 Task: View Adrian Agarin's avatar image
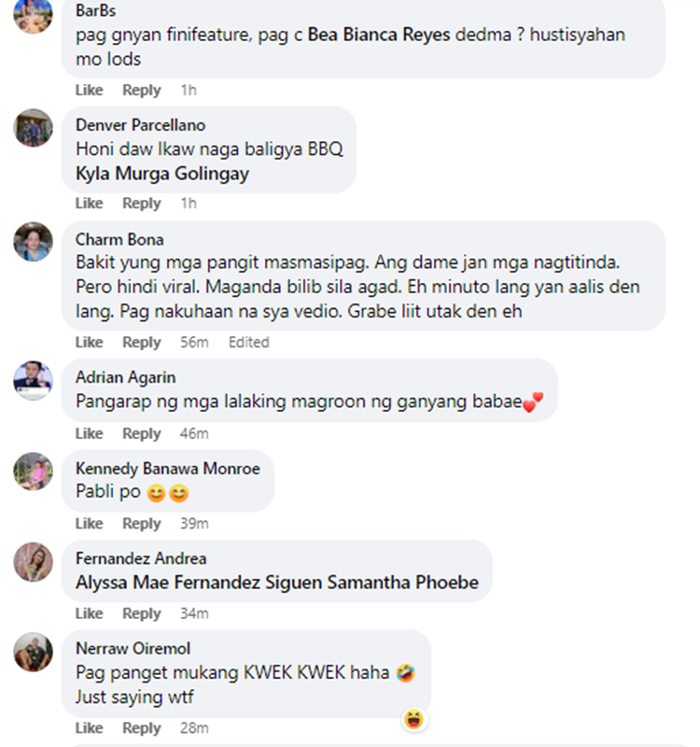pos(33,380)
